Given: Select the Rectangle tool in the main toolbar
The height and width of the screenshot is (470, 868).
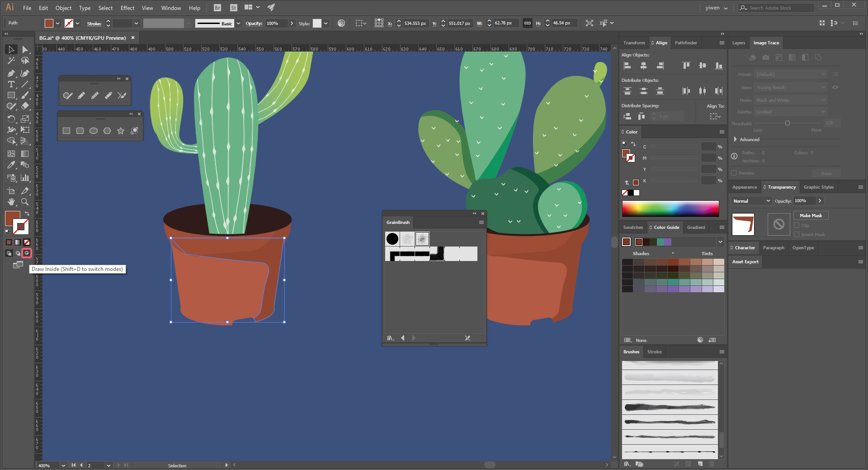Looking at the screenshot, I should click(11, 95).
